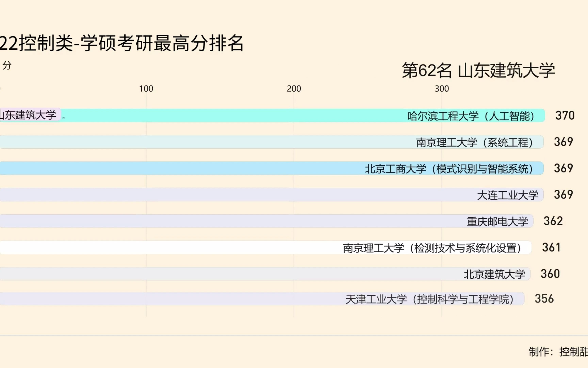Image resolution: width=588 pixels, height=368 pixels.
Task: Click score 369 beside 北京工商大学
Action: click(563, 168)
